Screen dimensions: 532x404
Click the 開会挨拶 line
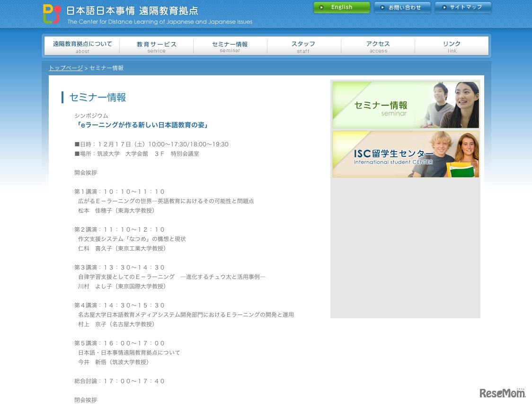tap(86, 172)
